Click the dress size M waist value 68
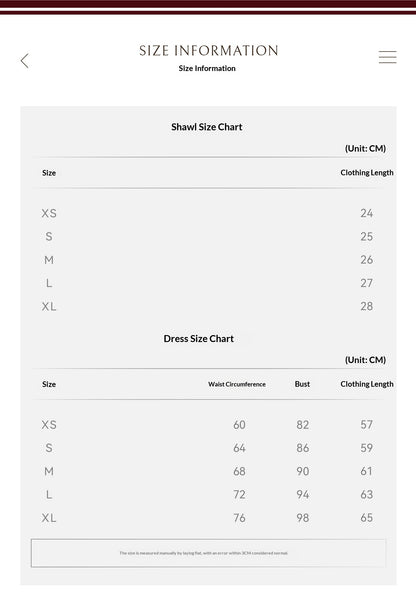This screenshot has width=416, height=604. [239, 471]
